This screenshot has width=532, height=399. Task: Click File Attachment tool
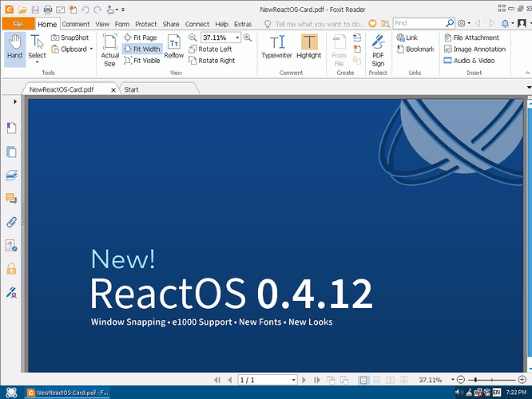[471, 38]
